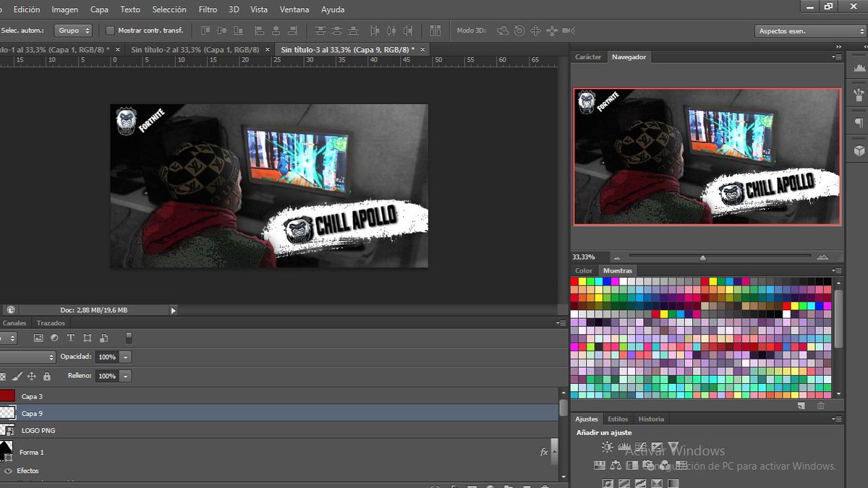Viewport: 868px width, 488px height.
Task: Add a Black & White adjustment
Action: coord(632,465)
